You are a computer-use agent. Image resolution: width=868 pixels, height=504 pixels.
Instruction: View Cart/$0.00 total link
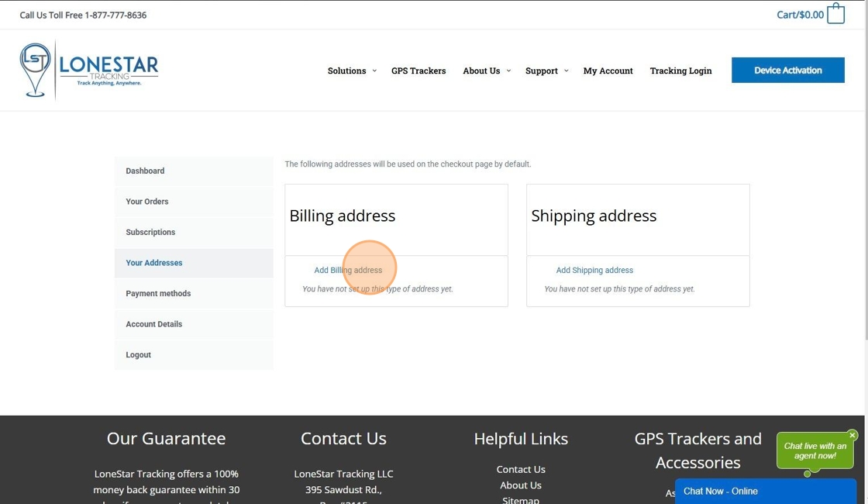click(x=800, y=15)
